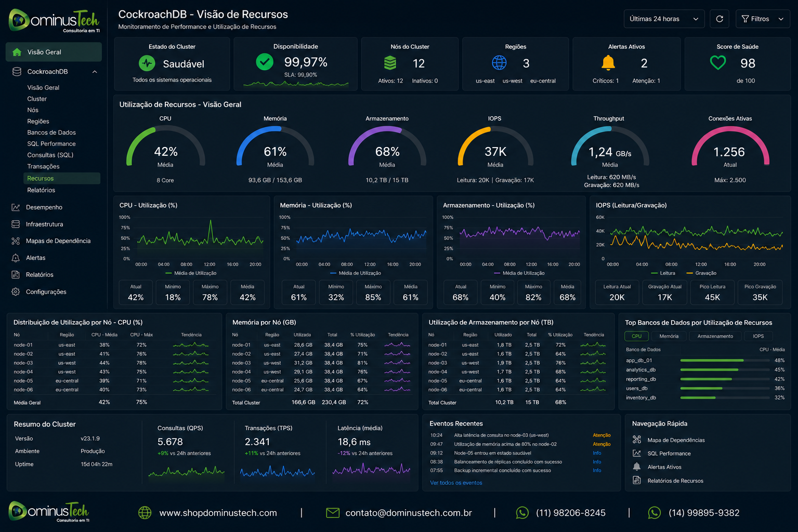Switch to the Memória tab in Top Bancos
This screenshot has width=798, height=532.
pos(669,336)
